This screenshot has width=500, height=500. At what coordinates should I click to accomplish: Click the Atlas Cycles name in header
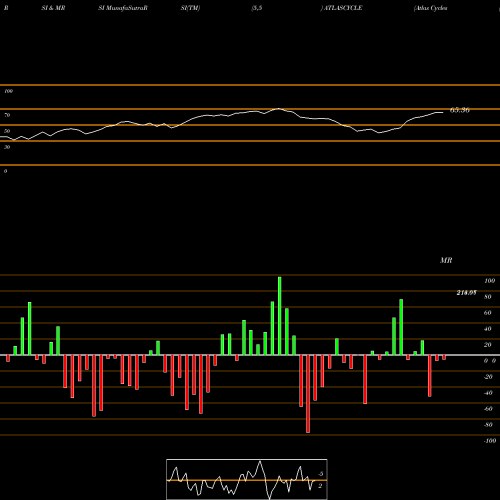pyautogui.click(x=431, y=8)
